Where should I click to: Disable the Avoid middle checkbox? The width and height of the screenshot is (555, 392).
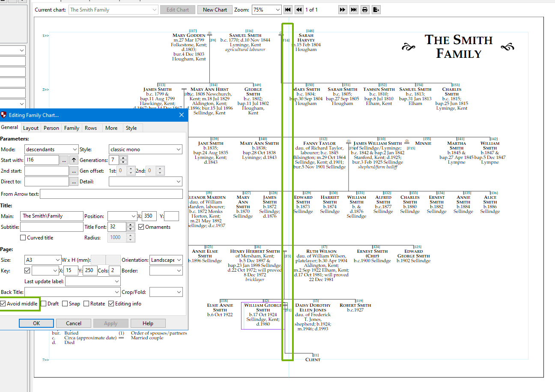(3, 304)
